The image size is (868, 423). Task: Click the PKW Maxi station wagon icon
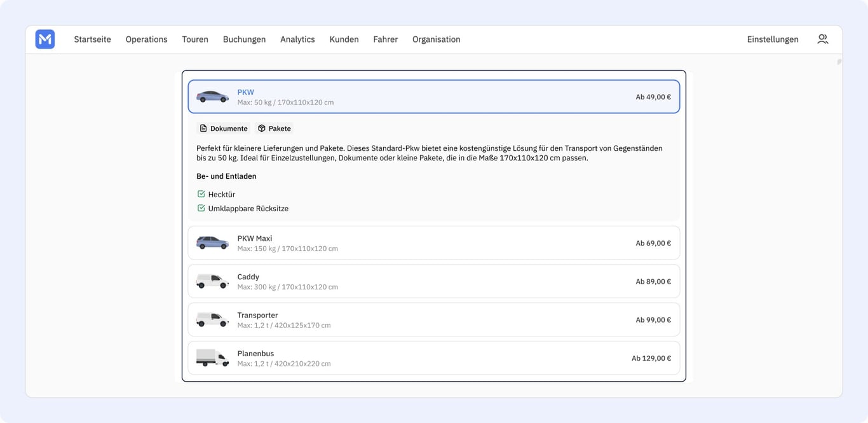click(212, 243)
